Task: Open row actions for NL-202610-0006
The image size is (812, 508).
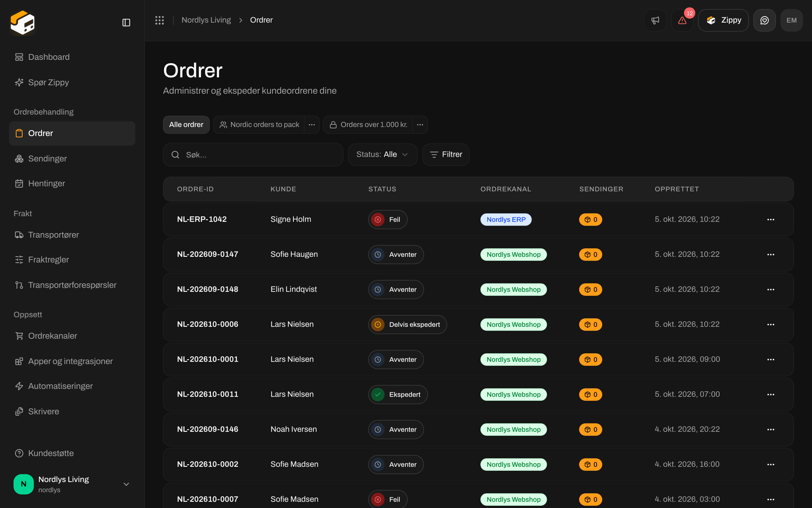Action: 771,324
